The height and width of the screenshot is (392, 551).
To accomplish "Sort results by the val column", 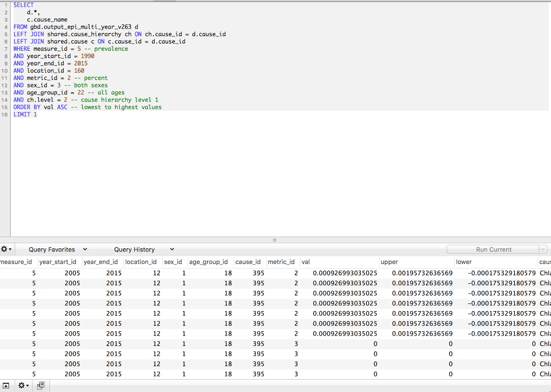I will [x=306, y=262].
